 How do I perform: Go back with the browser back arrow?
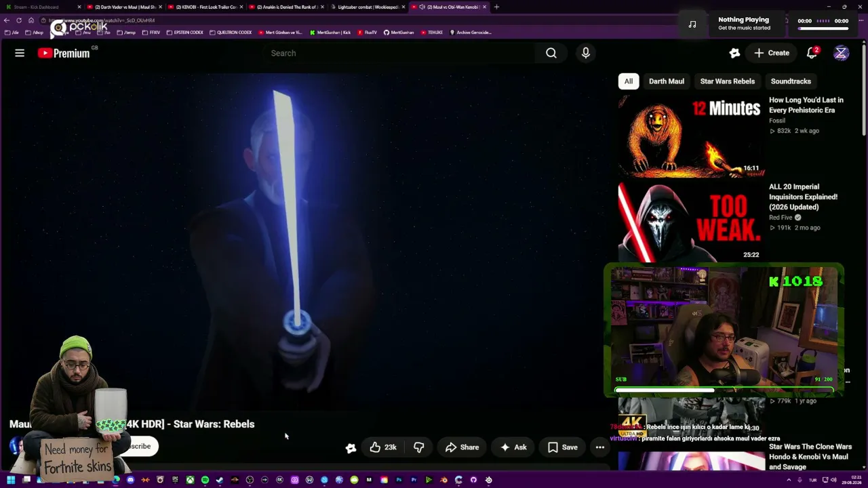[7, 20]
